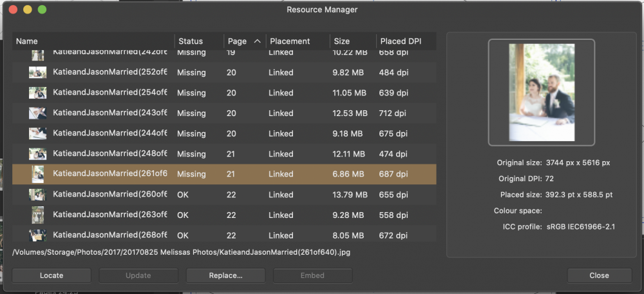The width and height of the screenshot is (644, 294).
Task: Select thumbnail of KatieandJasonMarried(252of6 row
Action: (x=37, y=72)
